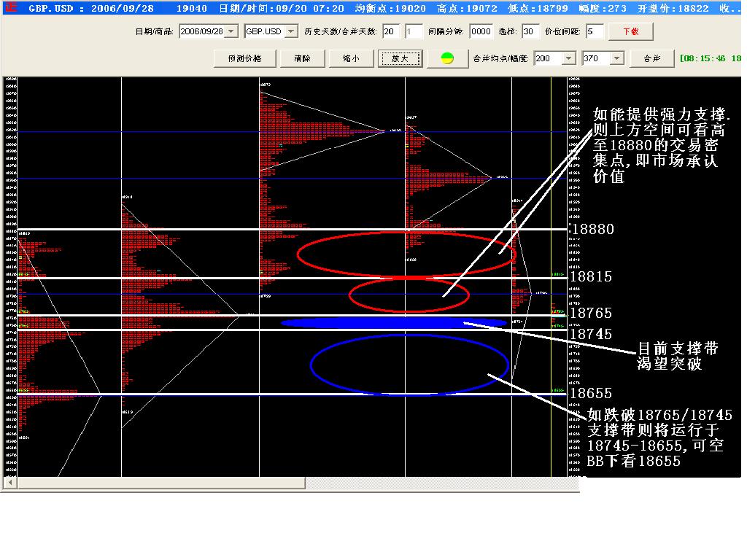Focus the 选样 sample field showing 30
This screenshot has height=560, width=747.
click(530, 31)
